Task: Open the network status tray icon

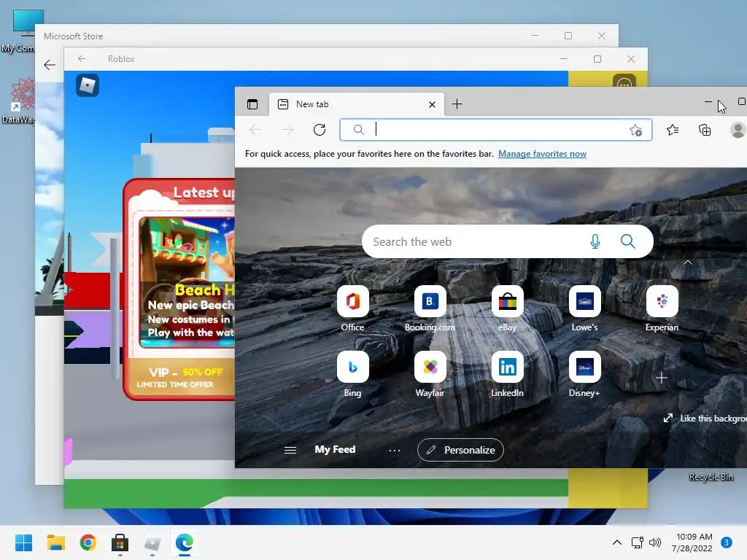Action: pos(637,542)
